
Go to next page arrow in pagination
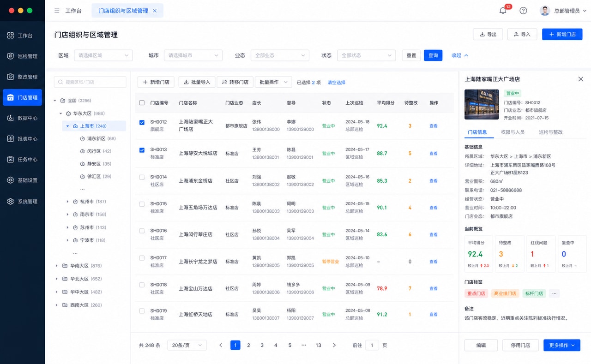[334, 345]
